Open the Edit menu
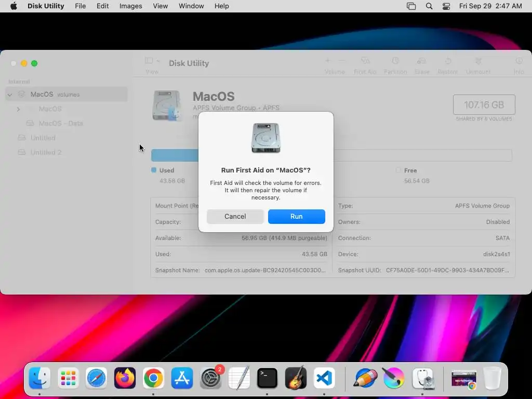 (102, 6)
